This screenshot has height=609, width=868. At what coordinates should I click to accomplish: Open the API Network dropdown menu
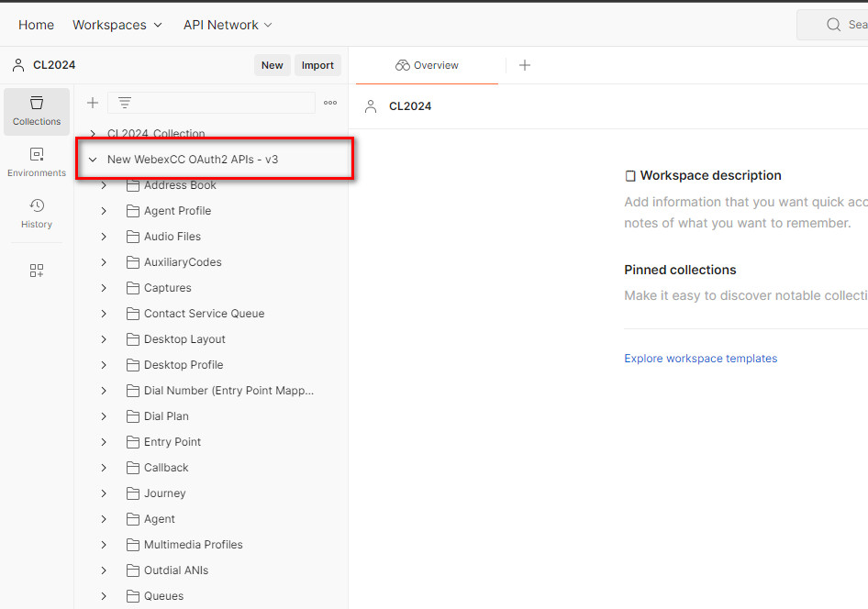coord(228,25)
